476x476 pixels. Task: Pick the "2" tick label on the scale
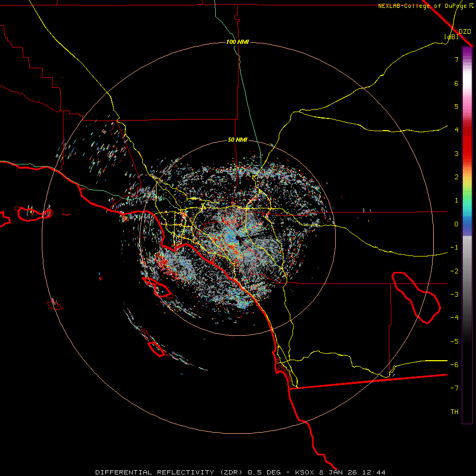pyautogui.click(x=456, y=177)
